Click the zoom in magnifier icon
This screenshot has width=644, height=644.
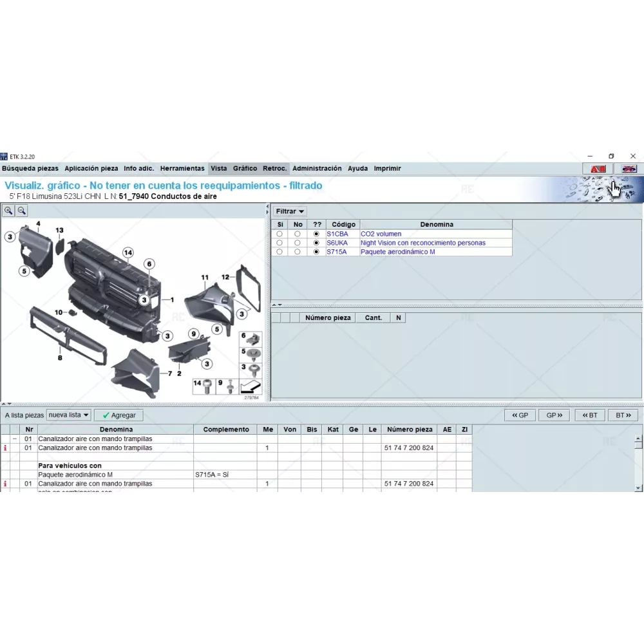tap(9, 211)
